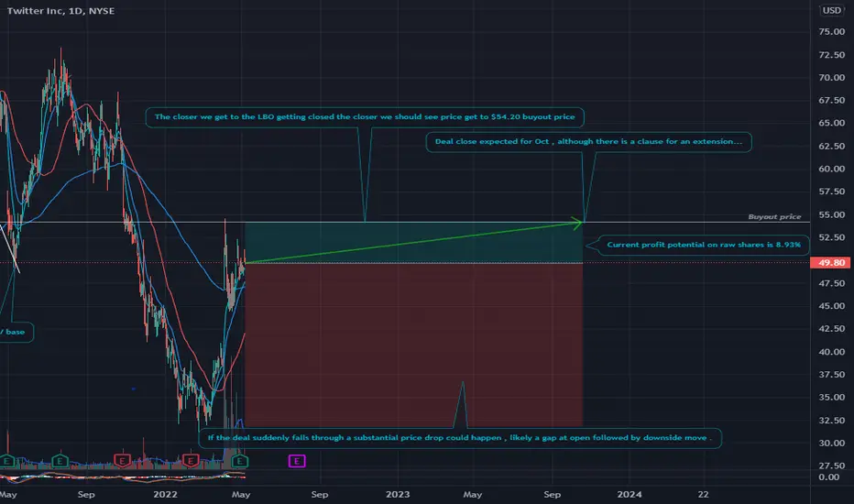Click the 55.00 price axis label
The width and height of the screenshot is (854, 504).
[832, 214]
